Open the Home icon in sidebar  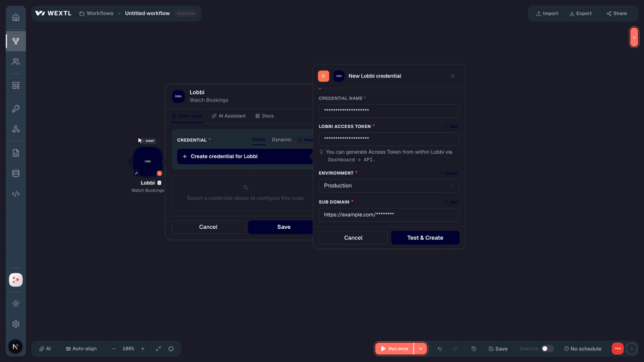tap(16, 17)
